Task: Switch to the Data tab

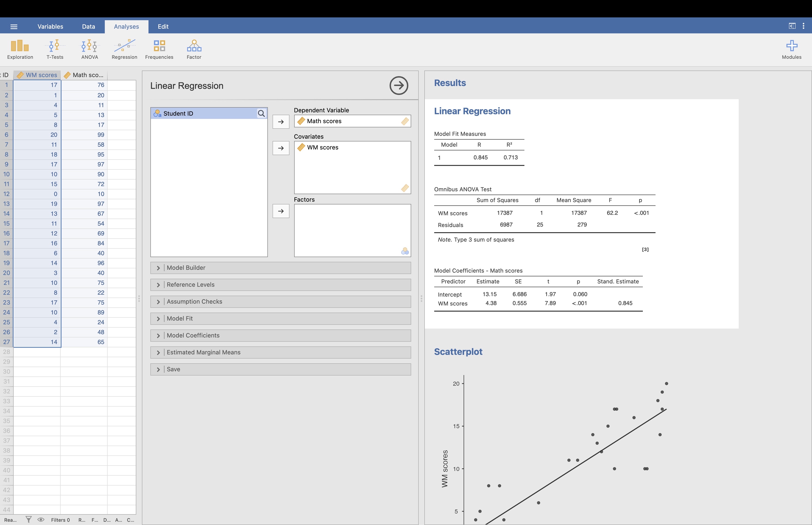Action: point(88,27)
